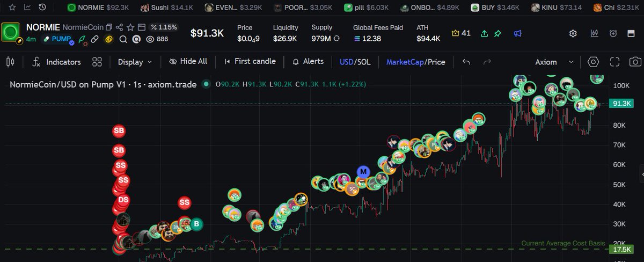
Task: Click the green leaf icon next to PUMP
Action: [83, 39]
